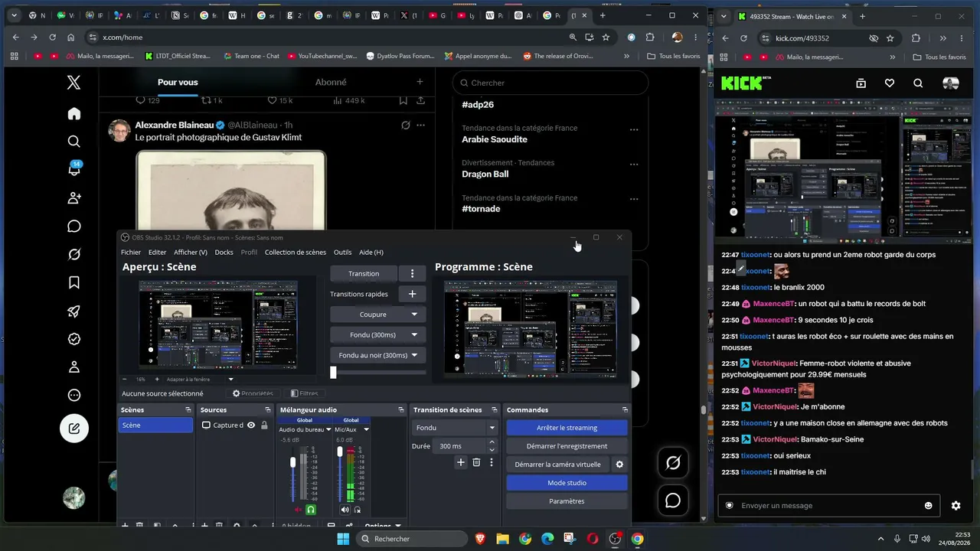The width and height of the screenshot is (980, 551).
Task: Toggle Mode studio in OBS
Action: point(567,483)
